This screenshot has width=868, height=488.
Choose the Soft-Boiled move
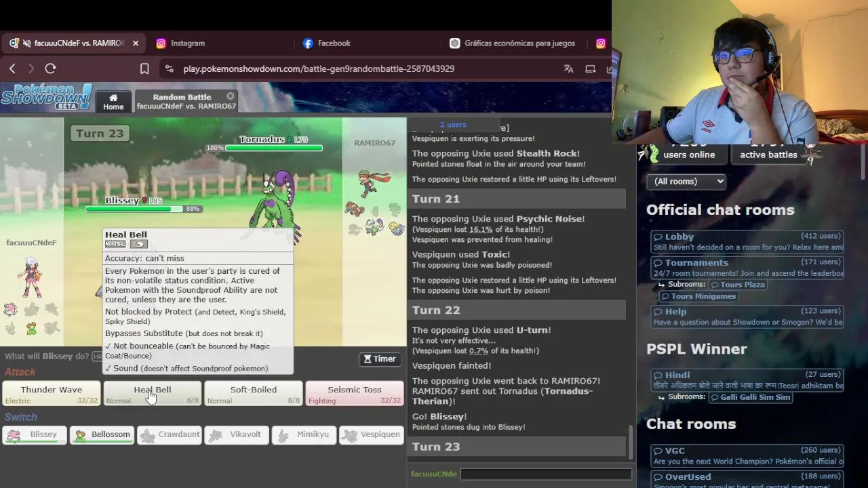[x=253, y=394]
